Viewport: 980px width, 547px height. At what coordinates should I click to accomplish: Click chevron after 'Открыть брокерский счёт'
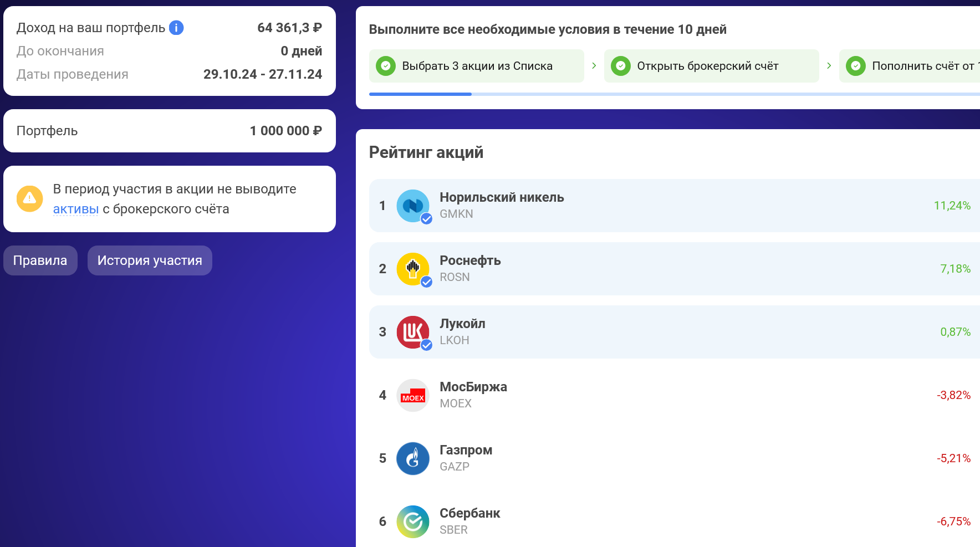[829, 66]
